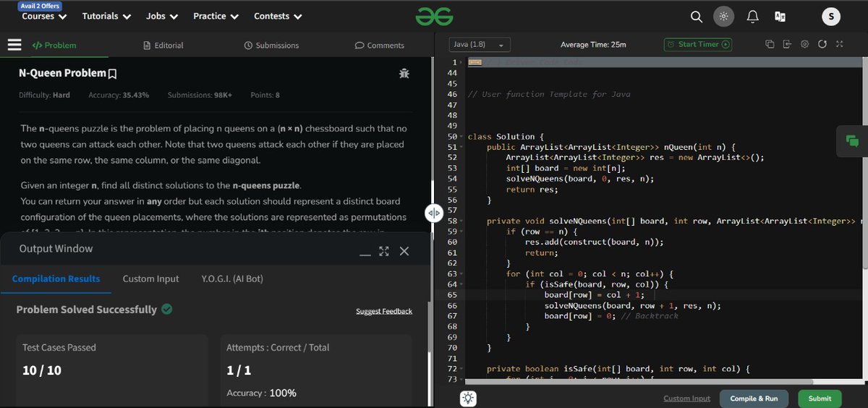Screen dimensions: 868x408
Task: Open the language translate icon
Action: tap(780, 16)
